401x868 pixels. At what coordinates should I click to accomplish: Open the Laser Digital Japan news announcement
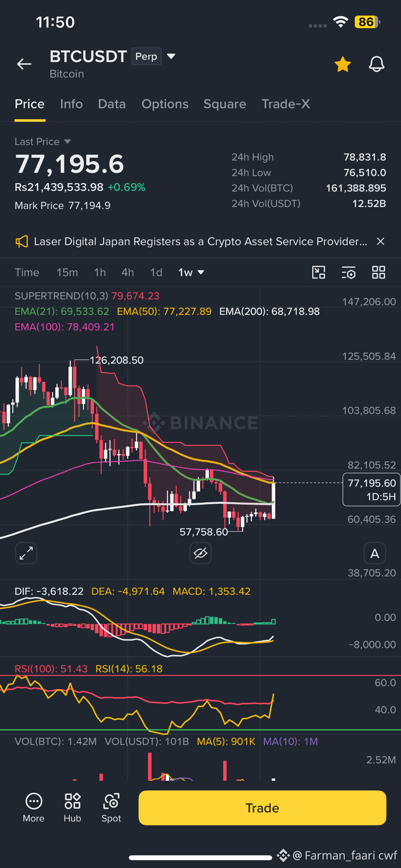[x=200, y=241]
